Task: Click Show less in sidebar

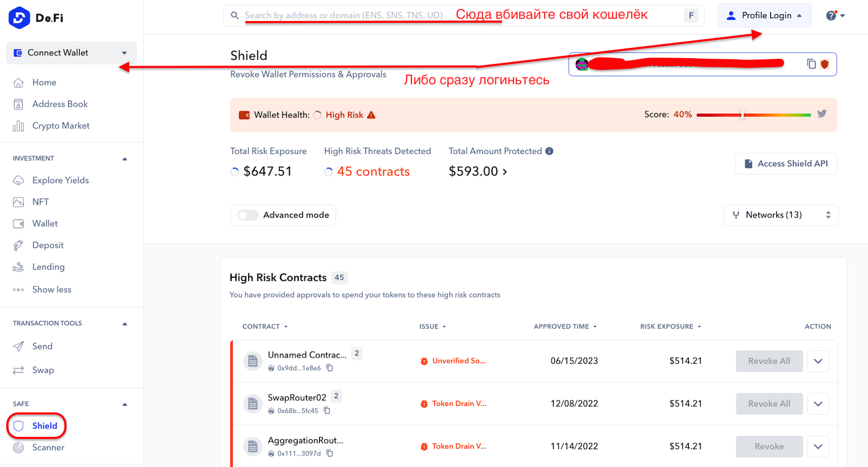Action: tap(51, 290)
